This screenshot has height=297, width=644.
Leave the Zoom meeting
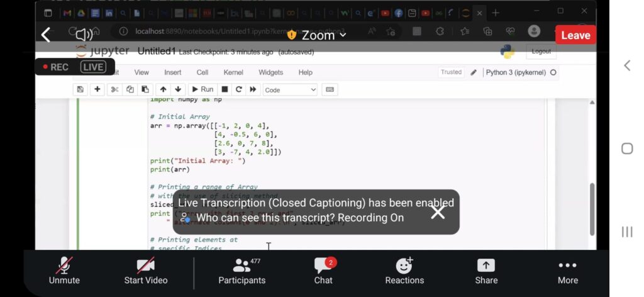[x=575, y=35]
